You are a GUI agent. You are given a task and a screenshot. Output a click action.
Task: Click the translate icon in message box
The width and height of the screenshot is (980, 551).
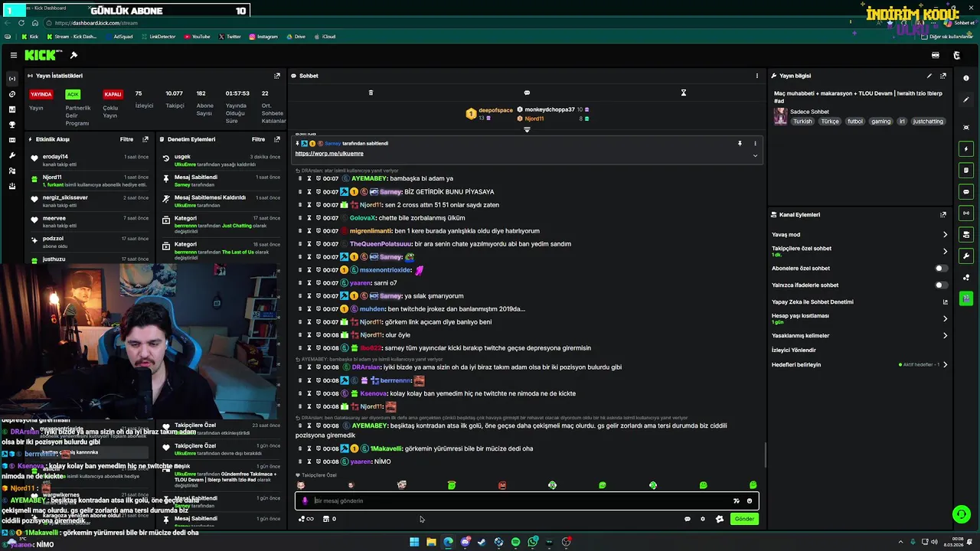point(737,501)
